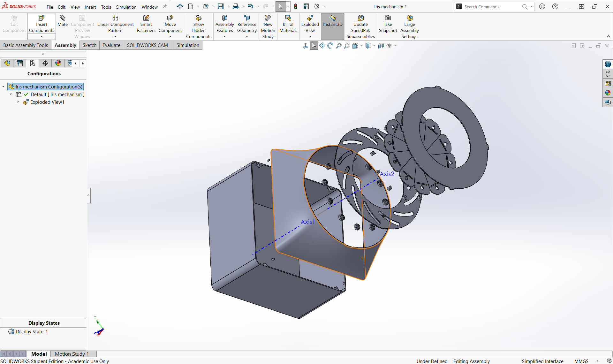Switch to the Motion Study 1 tab

[72, 354]
